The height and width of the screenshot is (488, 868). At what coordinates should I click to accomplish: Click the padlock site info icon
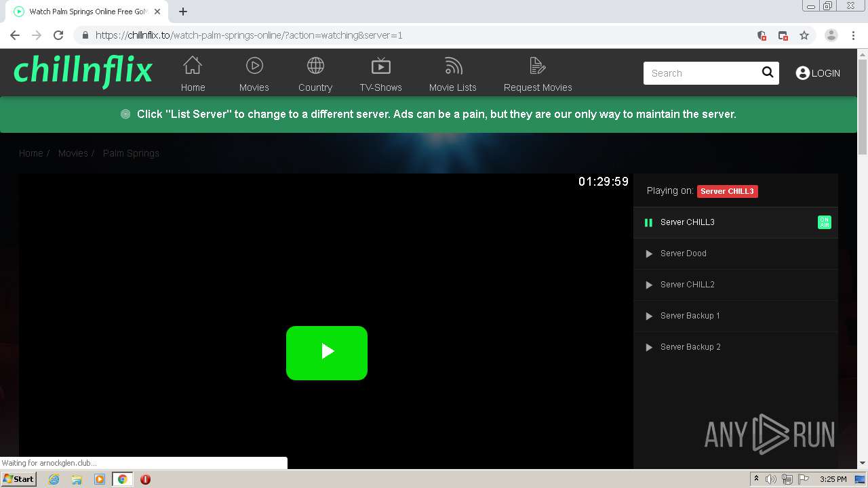(x=85, y=35)
